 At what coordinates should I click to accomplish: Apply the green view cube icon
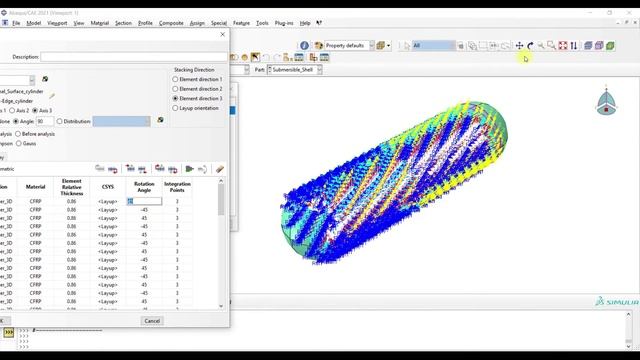(610, 46)
